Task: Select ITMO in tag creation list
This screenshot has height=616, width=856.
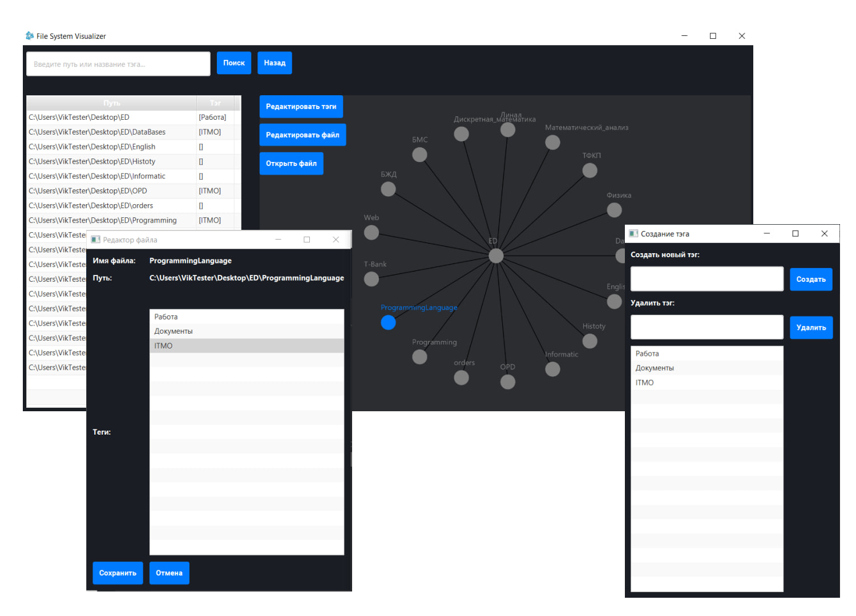Action: coord(707,383)
